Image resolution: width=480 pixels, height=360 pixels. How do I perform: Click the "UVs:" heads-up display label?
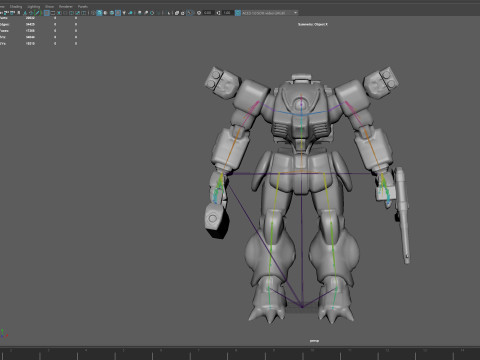pyautogui.click(x=3, y=43)
